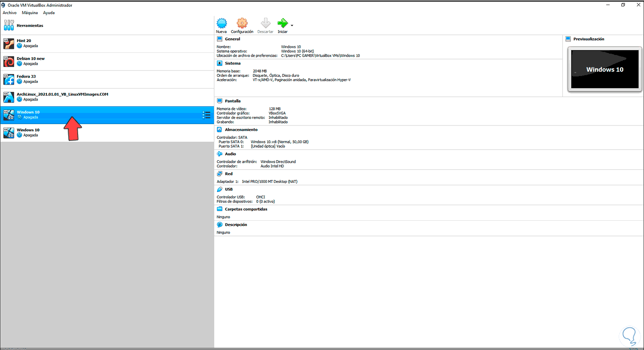Open the list menu icon on highlighted VM
644x350 pixels.
pos(207,115)
